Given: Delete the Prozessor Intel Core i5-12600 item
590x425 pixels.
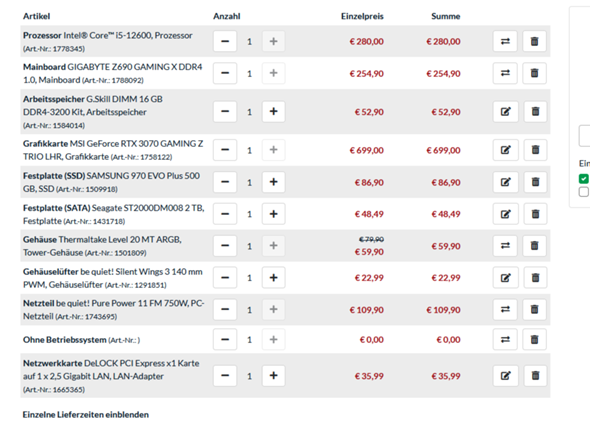Looking at the screenshot, I should pyautogui.click(x=534, y=41).
